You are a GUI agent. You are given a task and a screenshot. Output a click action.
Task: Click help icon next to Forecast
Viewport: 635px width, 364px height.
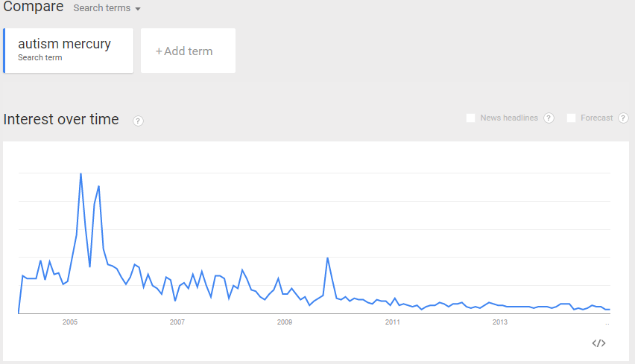pos(623,118)
